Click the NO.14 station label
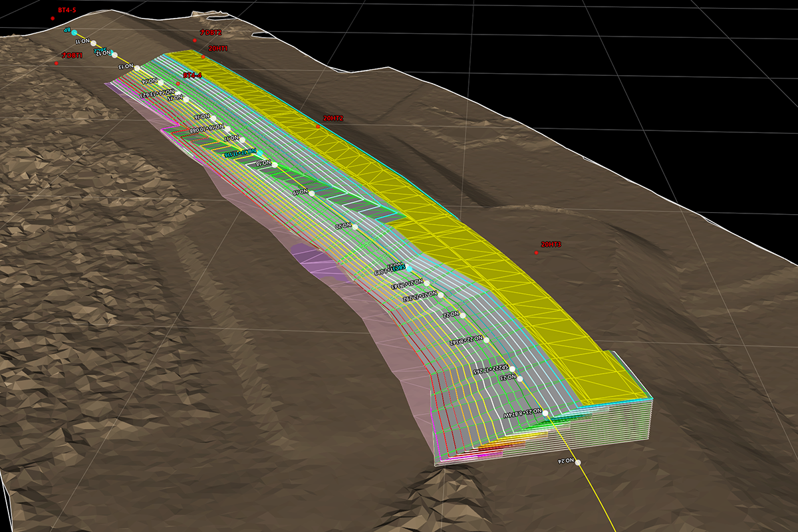This screenshot has width=798, height=532. [x=150, y=81]
